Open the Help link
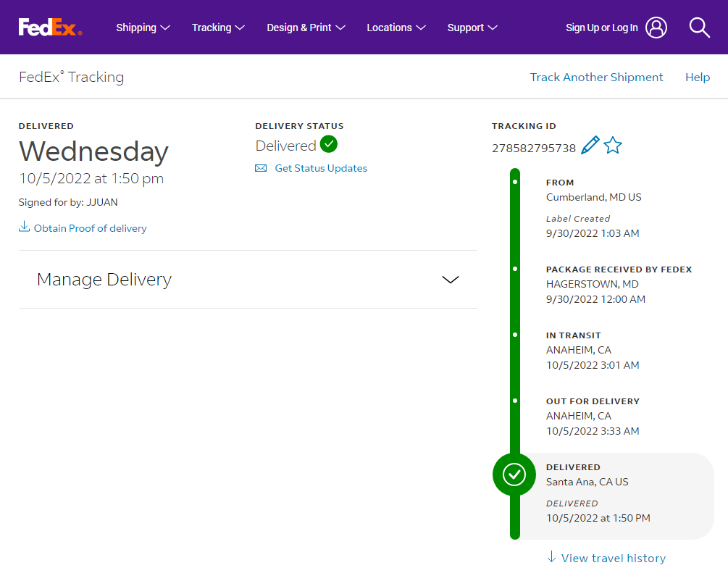728x581 pixels. click(698, 77)
